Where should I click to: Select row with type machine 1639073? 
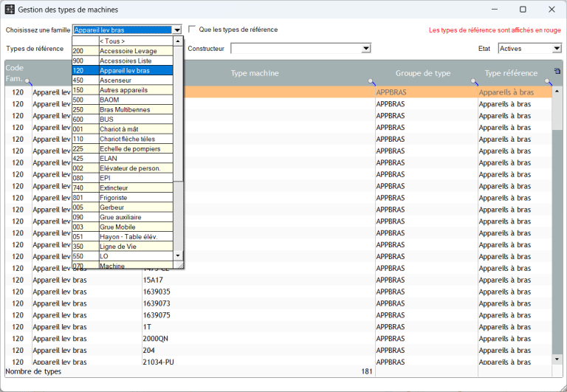(278, 303)
